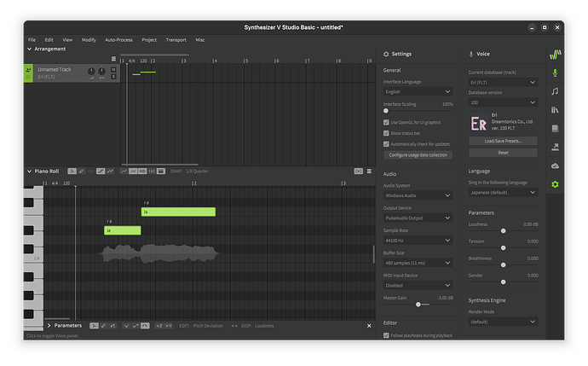Click the Piano Roll focus view icon
Screen dimensions: 588x366
359,171
